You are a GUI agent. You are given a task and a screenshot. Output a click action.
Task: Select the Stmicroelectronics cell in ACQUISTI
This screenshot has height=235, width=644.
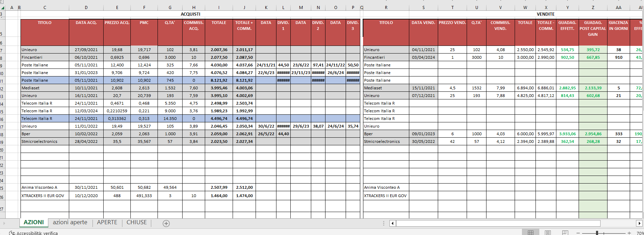(x=45, y=141)
